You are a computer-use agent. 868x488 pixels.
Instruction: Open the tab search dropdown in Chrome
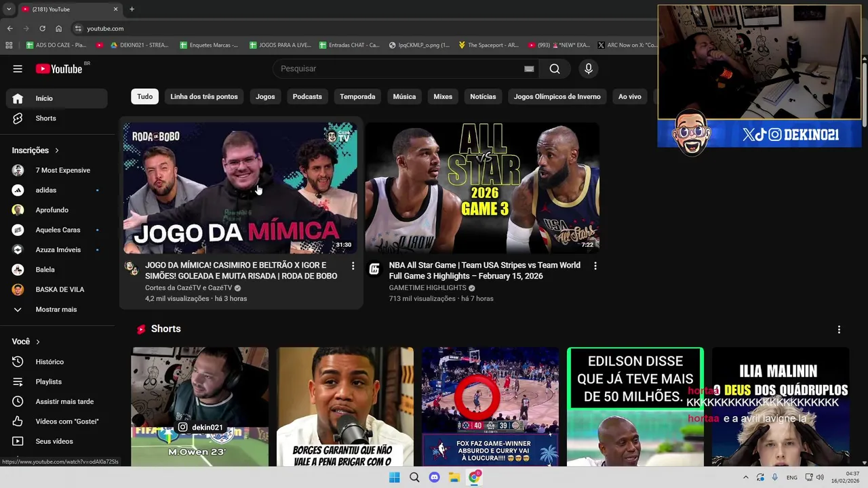tap(9, 9)
